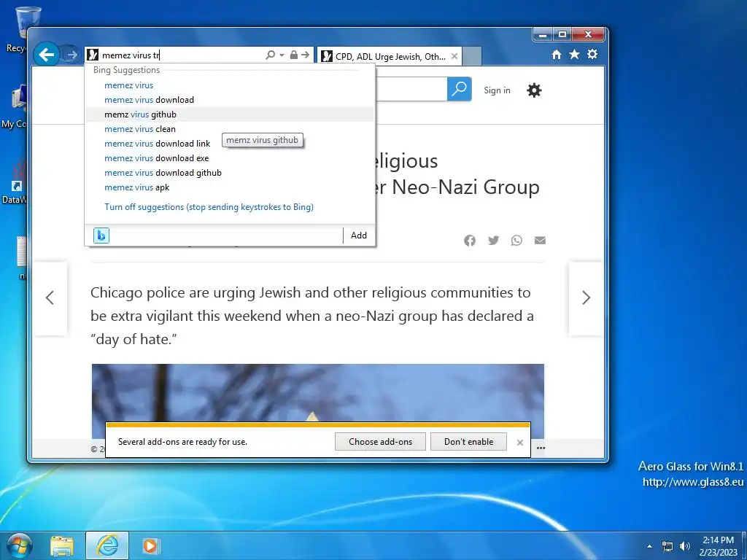Open the Windows Start button
This screenshot has height=560, width=747.
coord(19,545)
